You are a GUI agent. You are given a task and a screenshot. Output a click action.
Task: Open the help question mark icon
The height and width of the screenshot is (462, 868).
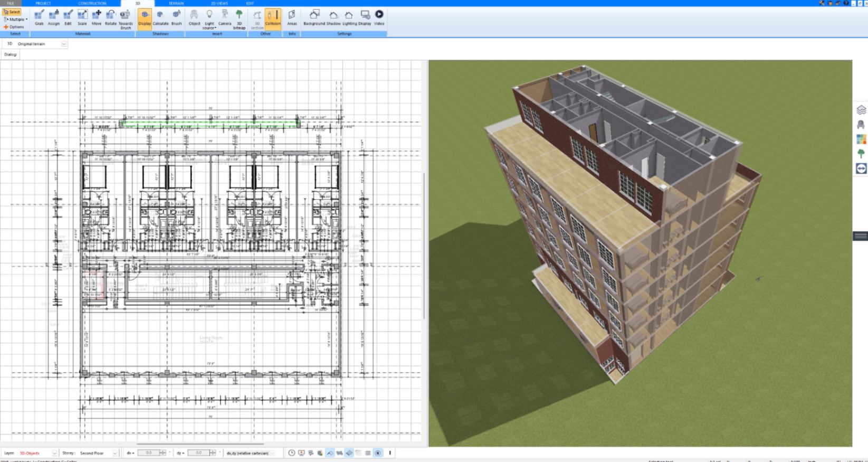click(x=846, y=3)
